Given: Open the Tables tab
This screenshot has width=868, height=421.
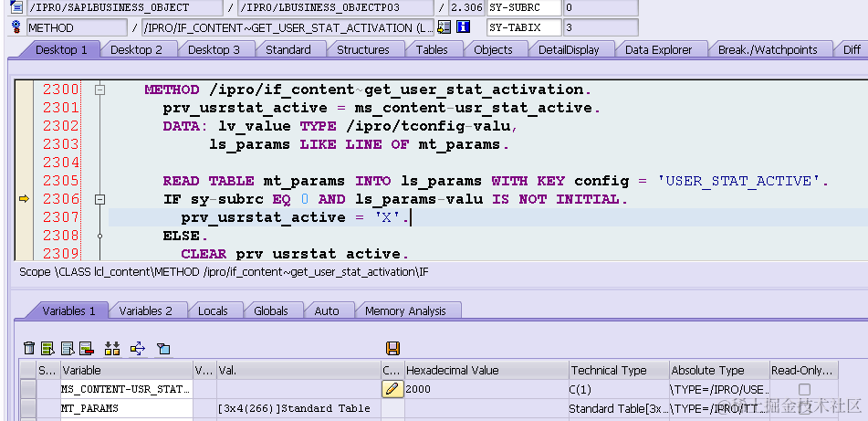Looking at the screenshot, I should tap(432, 50).
